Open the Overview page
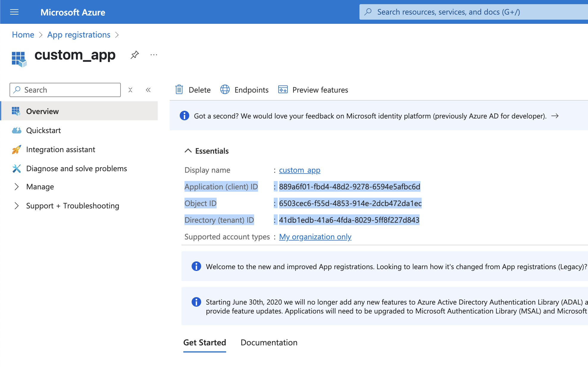 [x=79, y=111]
